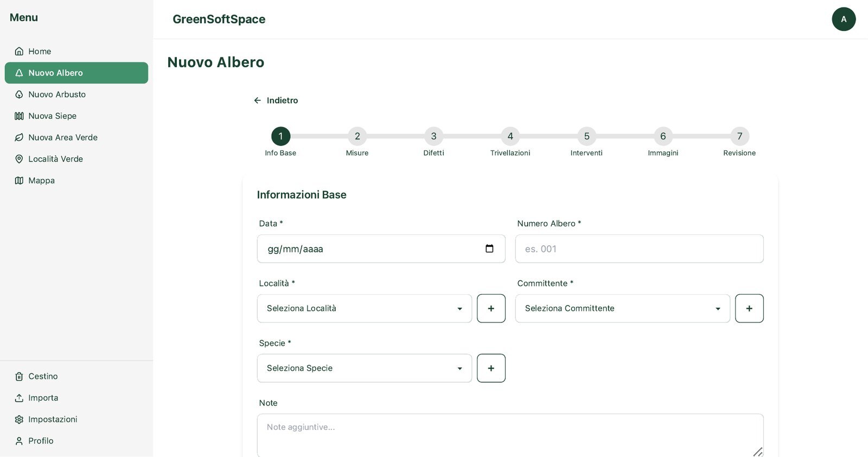
Task: Go to step 5 Interventi
Action: pyautogui.click(x=586, y=136)
